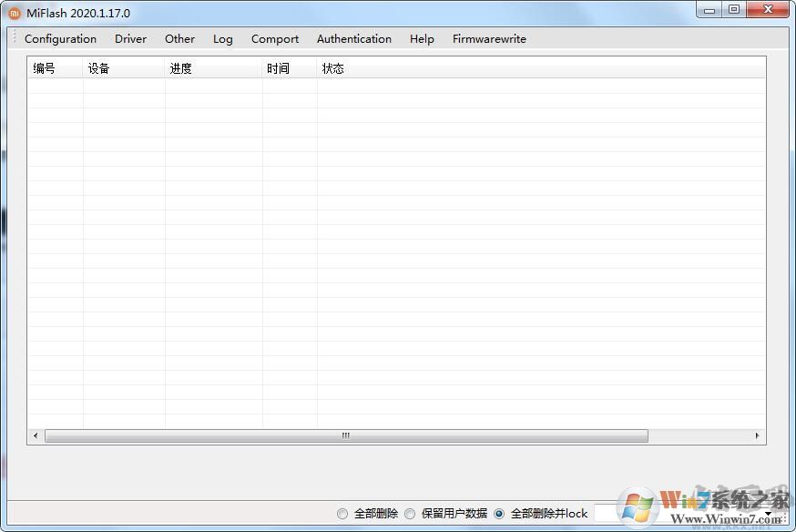The image size is (796, 532).
Task: Click the 进度 column header
Action: [180, 67]
